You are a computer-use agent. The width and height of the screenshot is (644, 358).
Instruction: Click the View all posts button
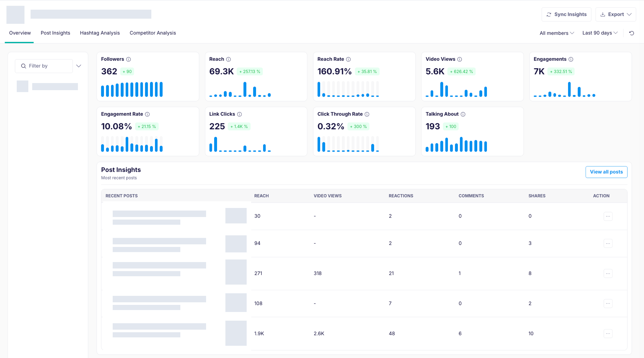click(606, 172)
